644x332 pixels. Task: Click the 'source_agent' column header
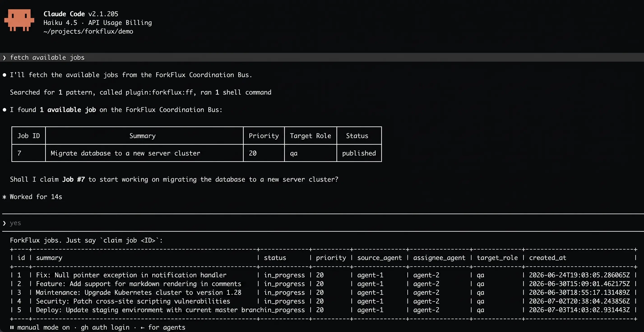[380, 258]
